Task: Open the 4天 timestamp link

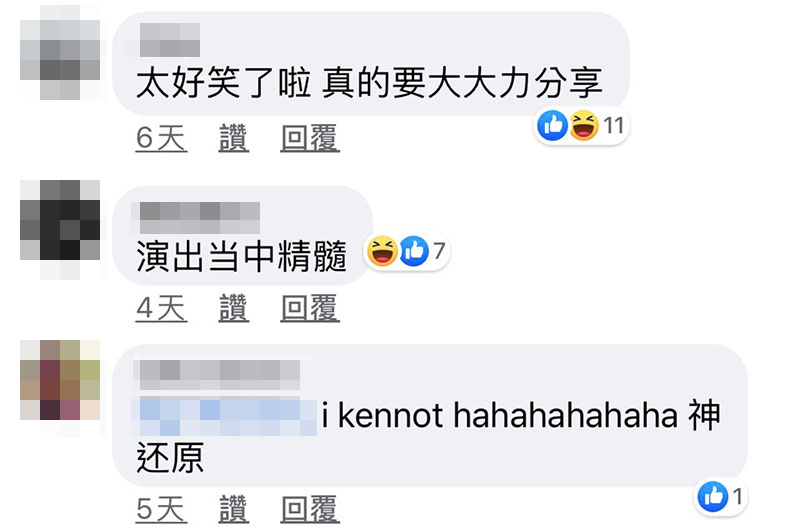Action: 161,308
